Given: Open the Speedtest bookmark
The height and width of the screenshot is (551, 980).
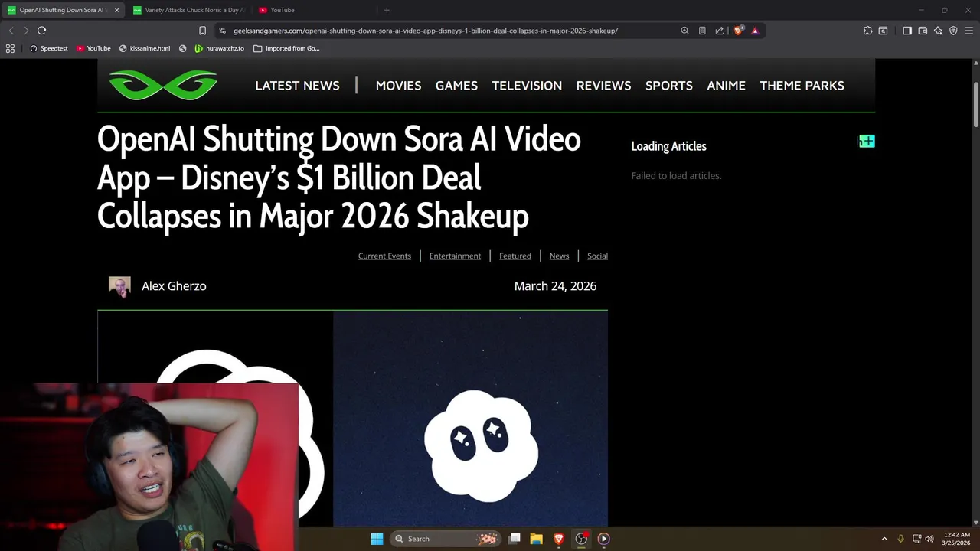Looking at the screenshot, I should [x=49, y=48].
